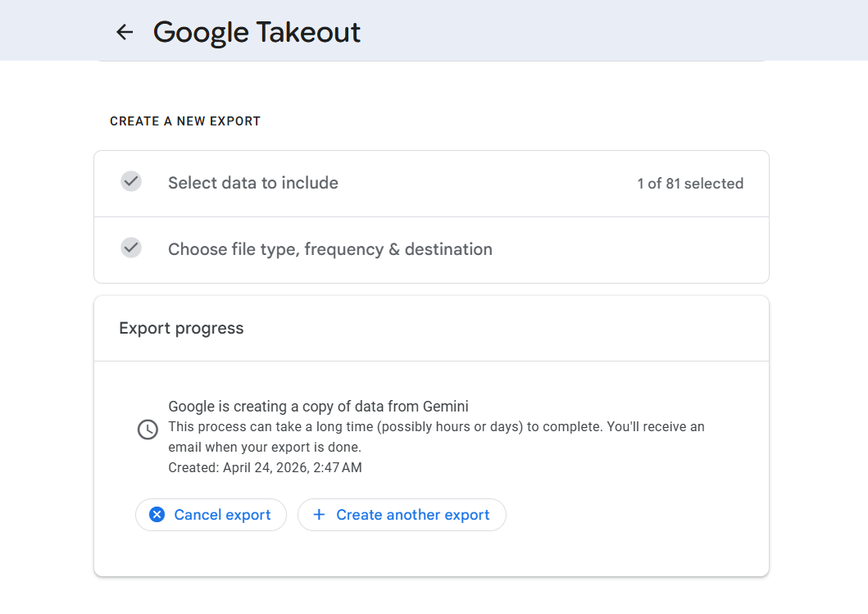The width and height of the screenshot is (868, 614).
Task: Click the 'This process can take a long time' line
Action: point(436,427)
